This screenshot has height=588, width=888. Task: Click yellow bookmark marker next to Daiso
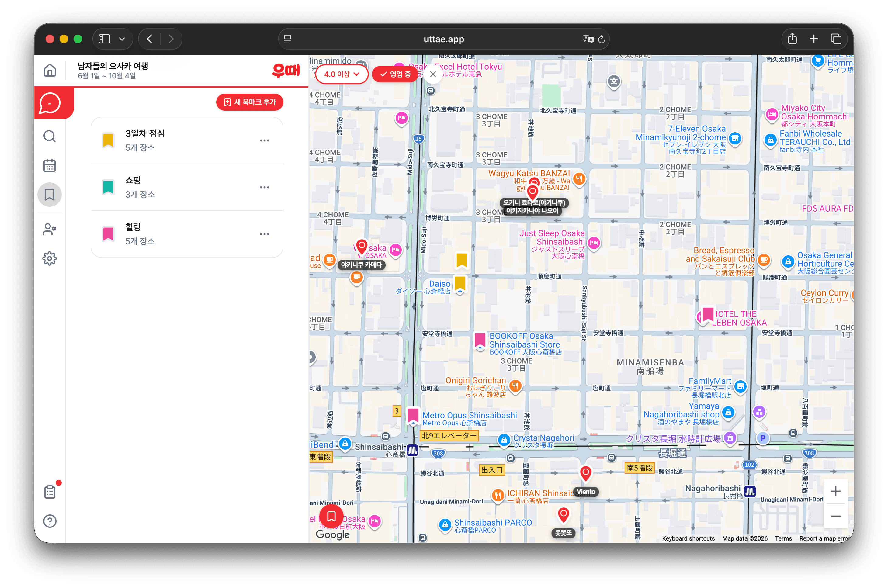[460, 284]
